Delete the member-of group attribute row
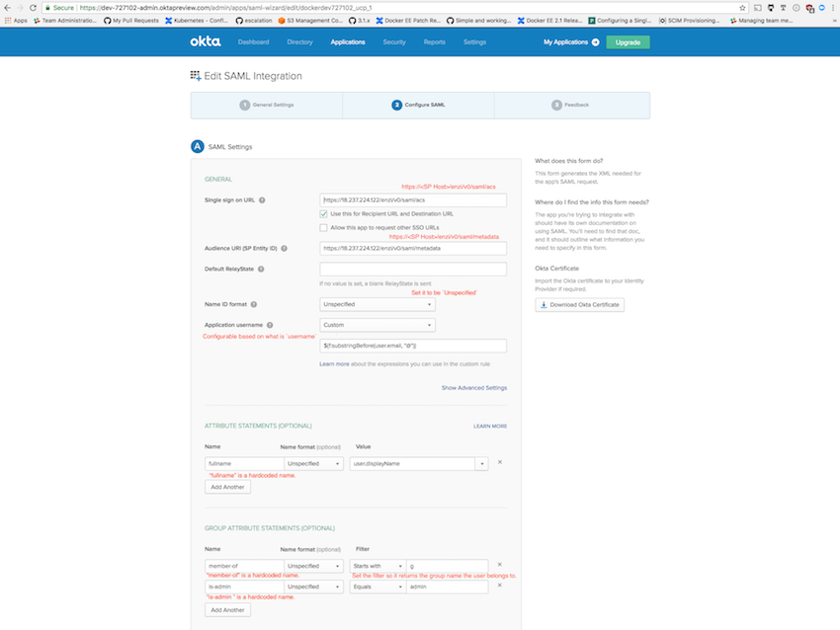The image size is (840, 630). tap(498, 563)
